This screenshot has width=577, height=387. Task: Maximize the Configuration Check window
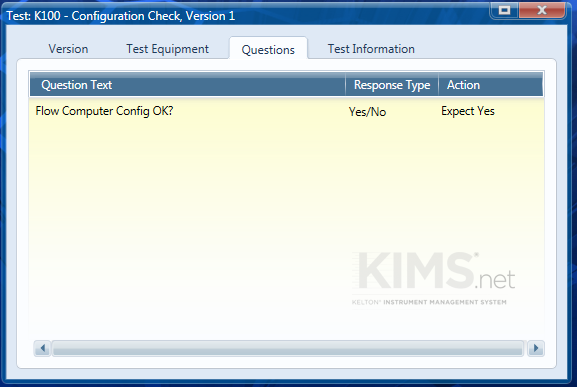[x=504, y=10]
